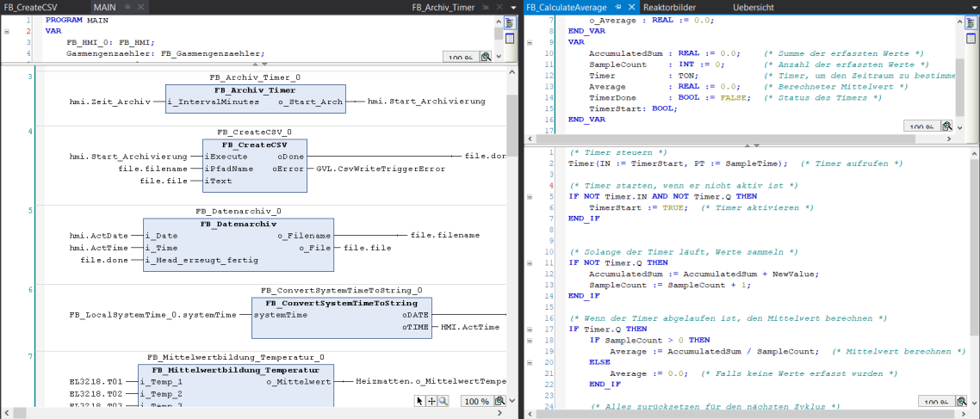Viewport: 980px width, 419px height.
Task: Click diagram pane vertical scroll-down arrow
Action: point(512,401)
